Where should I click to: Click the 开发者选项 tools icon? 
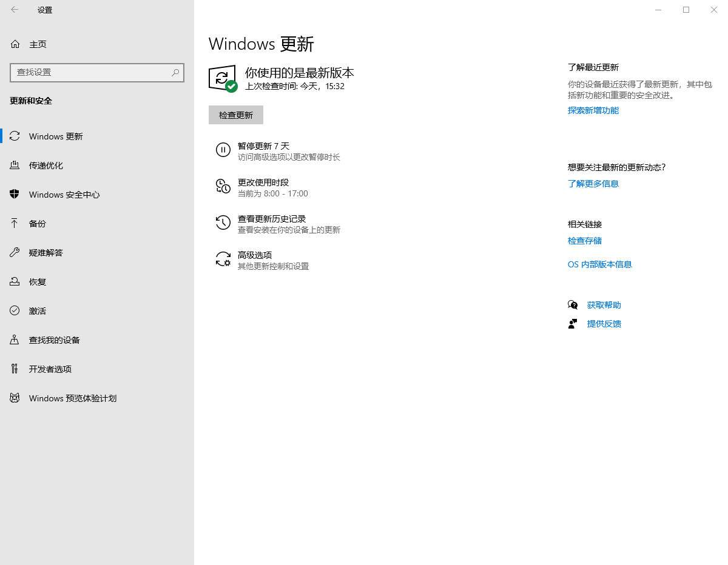click(15, 369)
